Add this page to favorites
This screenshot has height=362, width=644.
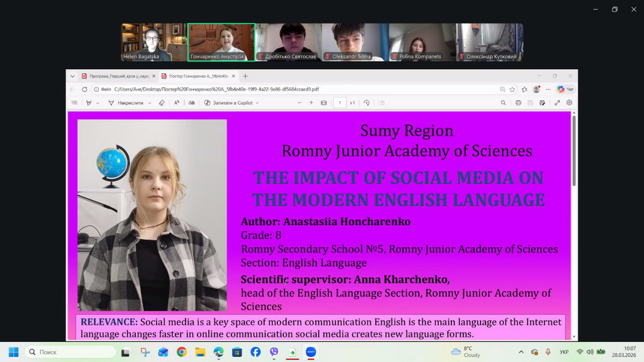pos(513,89)
